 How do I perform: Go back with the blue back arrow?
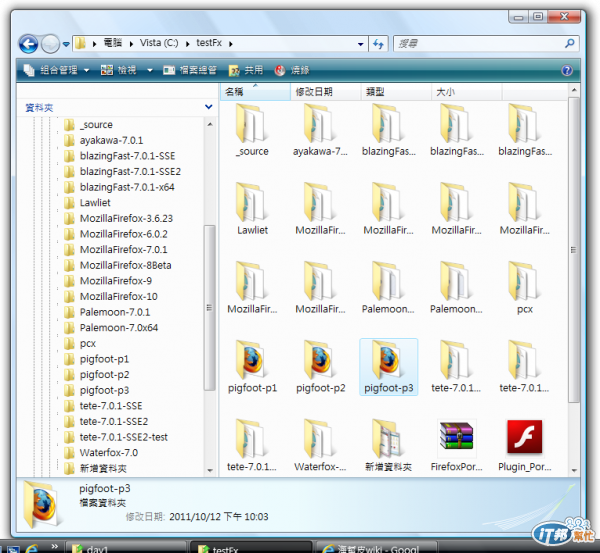click(x=28, y=44)
